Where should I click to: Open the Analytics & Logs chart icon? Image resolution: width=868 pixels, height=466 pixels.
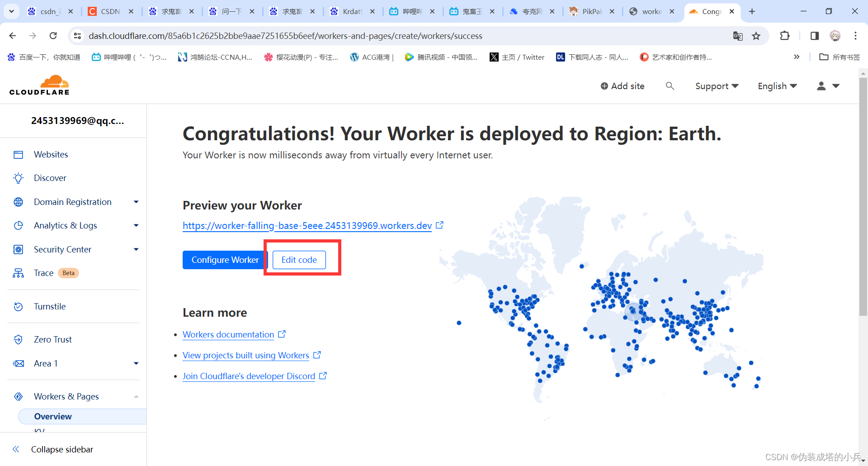pos(18,225)
